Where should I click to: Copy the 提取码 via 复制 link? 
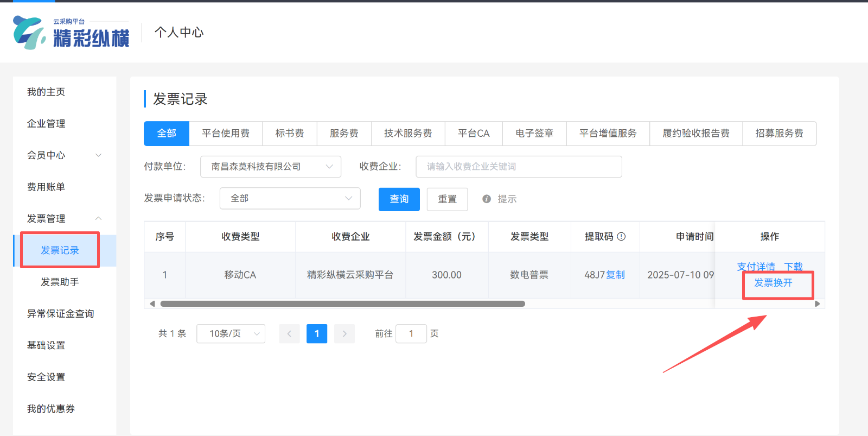coord(615,275)
